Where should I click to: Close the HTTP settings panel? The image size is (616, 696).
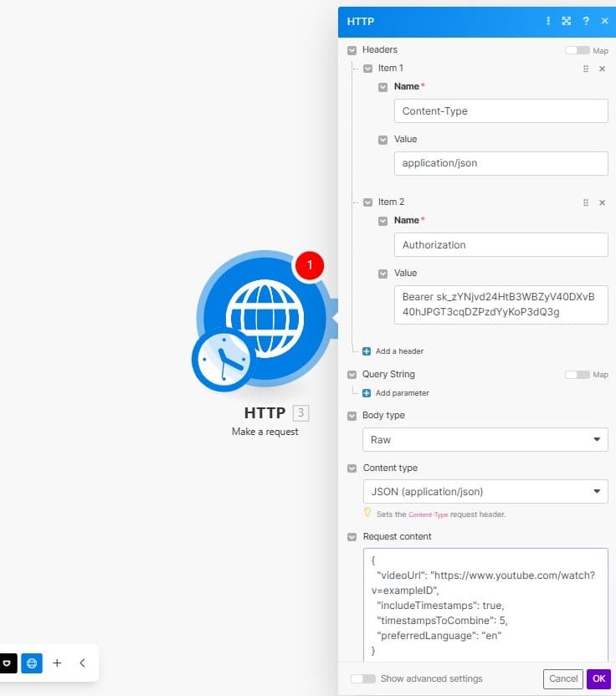pos(604,21)
